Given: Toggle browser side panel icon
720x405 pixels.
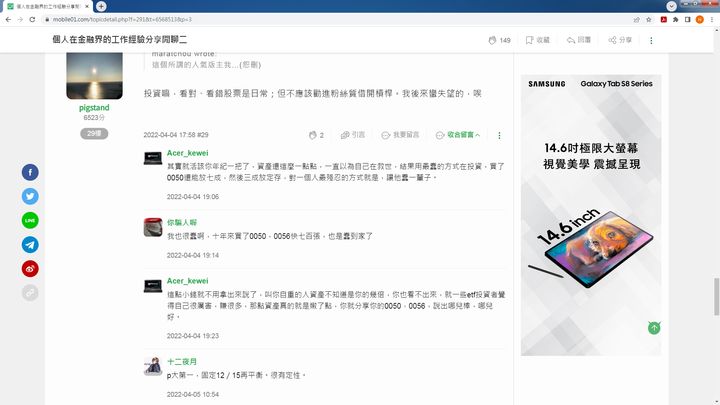Looking at the screenshot, I should coord(687,19).
